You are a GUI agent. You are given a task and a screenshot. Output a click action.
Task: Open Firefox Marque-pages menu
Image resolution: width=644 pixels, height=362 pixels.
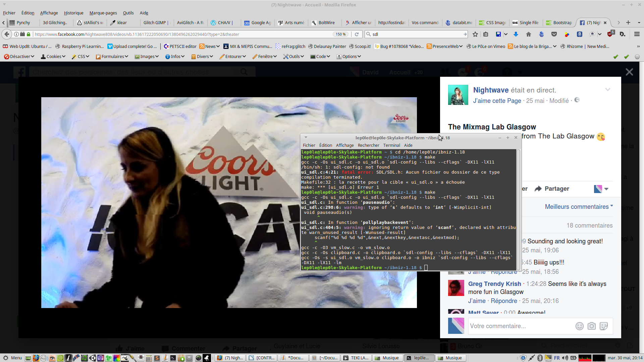[103, 13]
